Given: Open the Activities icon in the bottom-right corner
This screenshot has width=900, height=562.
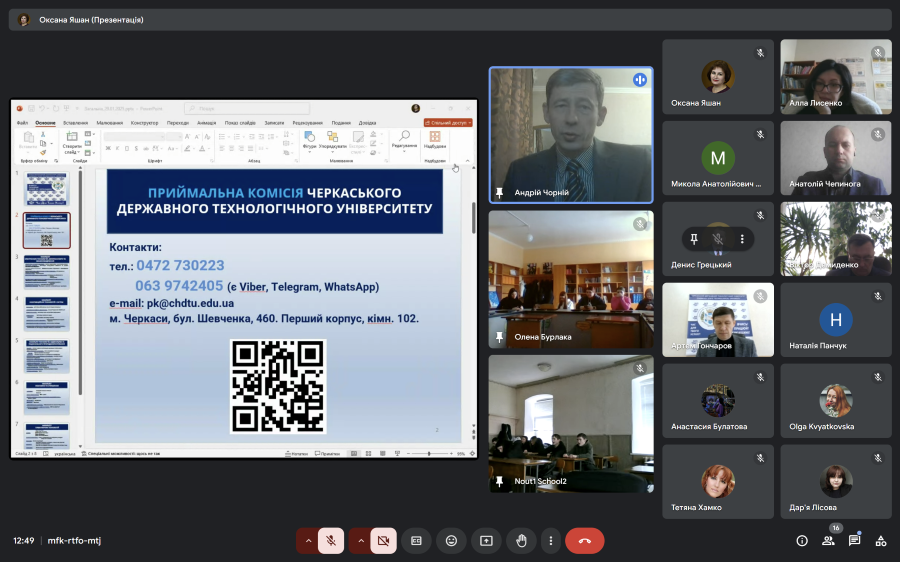Looking at the screenshot, I should (x=880, y=541).
